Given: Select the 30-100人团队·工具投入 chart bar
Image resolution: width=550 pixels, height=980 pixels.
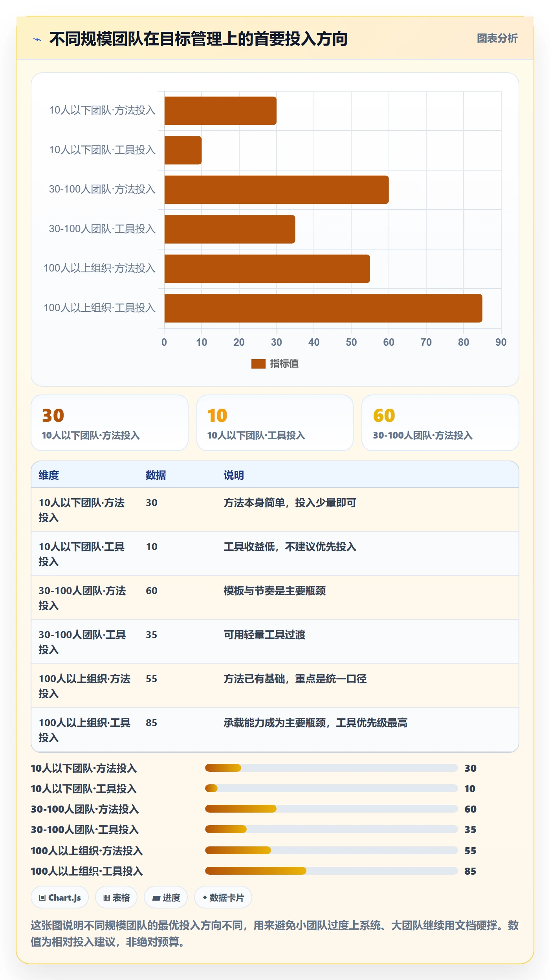Looking at the screenshot, I should tap(230, 229).
